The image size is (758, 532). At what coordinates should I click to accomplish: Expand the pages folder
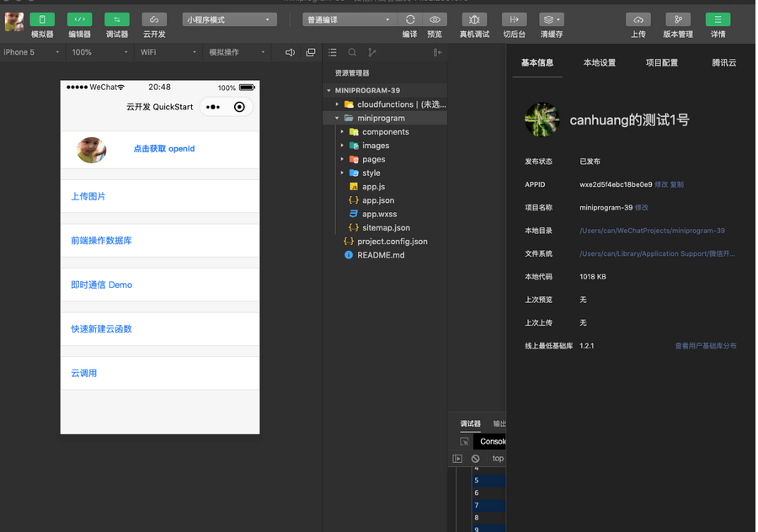click(385, 159)
